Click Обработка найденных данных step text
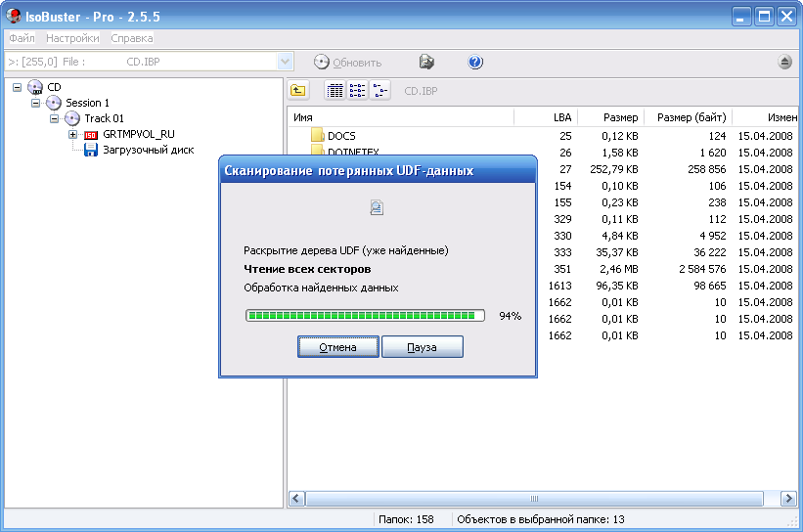Viewport: 803px width, 532px height. coord(321,288)
